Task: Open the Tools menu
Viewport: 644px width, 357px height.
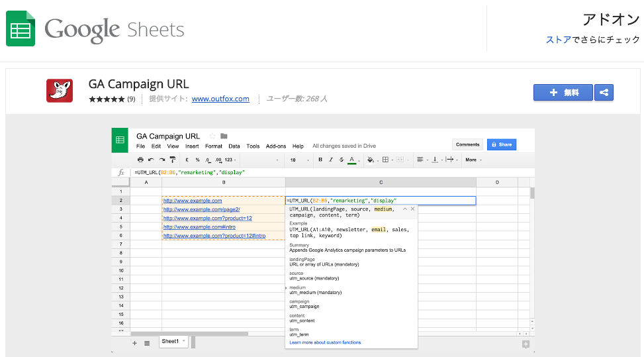Action: (x=253, y=146)
